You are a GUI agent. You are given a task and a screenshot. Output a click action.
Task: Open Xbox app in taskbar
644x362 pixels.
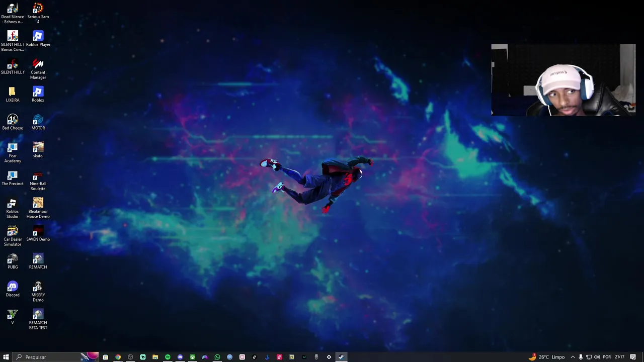[x=193, y=357]
